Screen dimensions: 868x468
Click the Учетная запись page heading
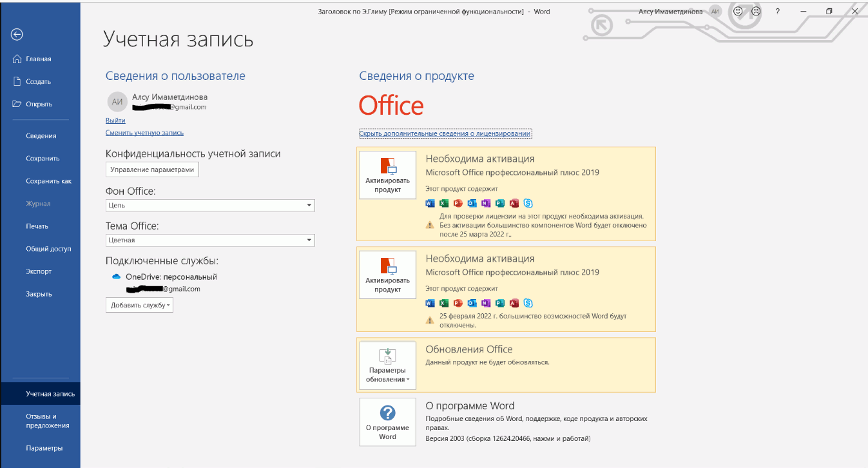coord(178,39)
